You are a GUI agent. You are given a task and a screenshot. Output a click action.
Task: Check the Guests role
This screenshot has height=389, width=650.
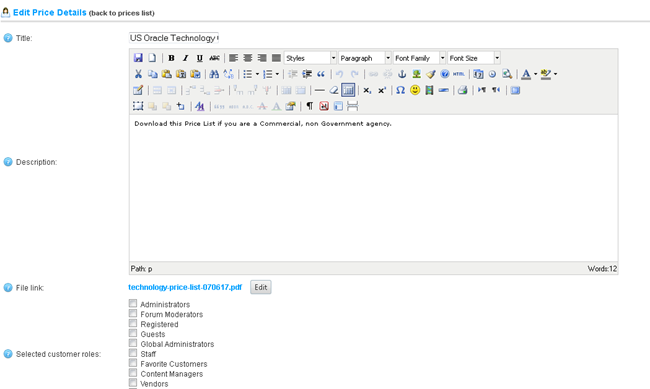133,333
